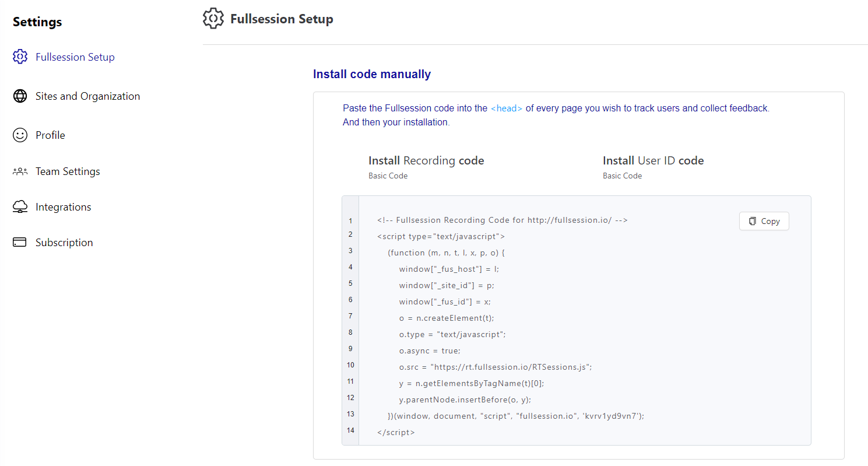This screenshot has width=868, height=466.
Task: Open Fullsession Setup settings page
Action: [x=75, y=57]
